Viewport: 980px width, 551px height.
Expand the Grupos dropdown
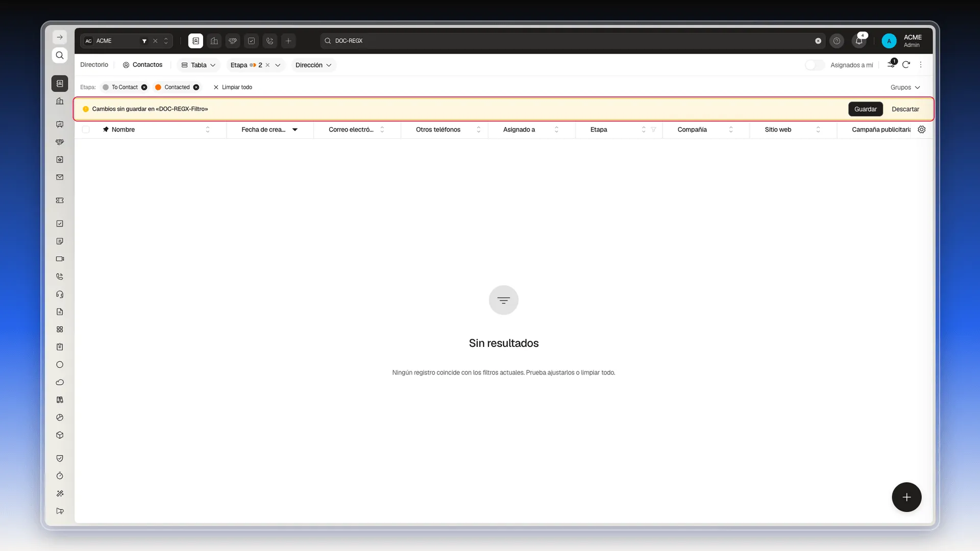click(x=905, y=88)
